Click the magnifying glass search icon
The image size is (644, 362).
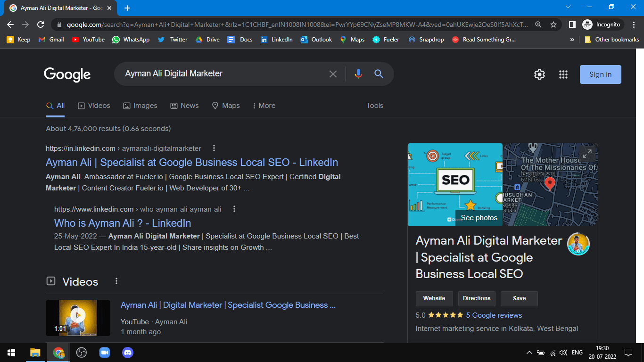click(379, 74)
